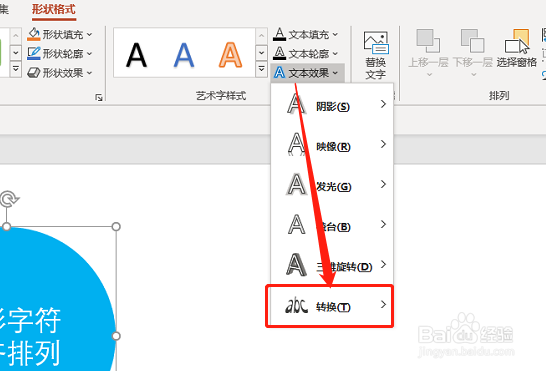Click the 下移一层 icon
The image size is (546, 371).
[473, 41]
